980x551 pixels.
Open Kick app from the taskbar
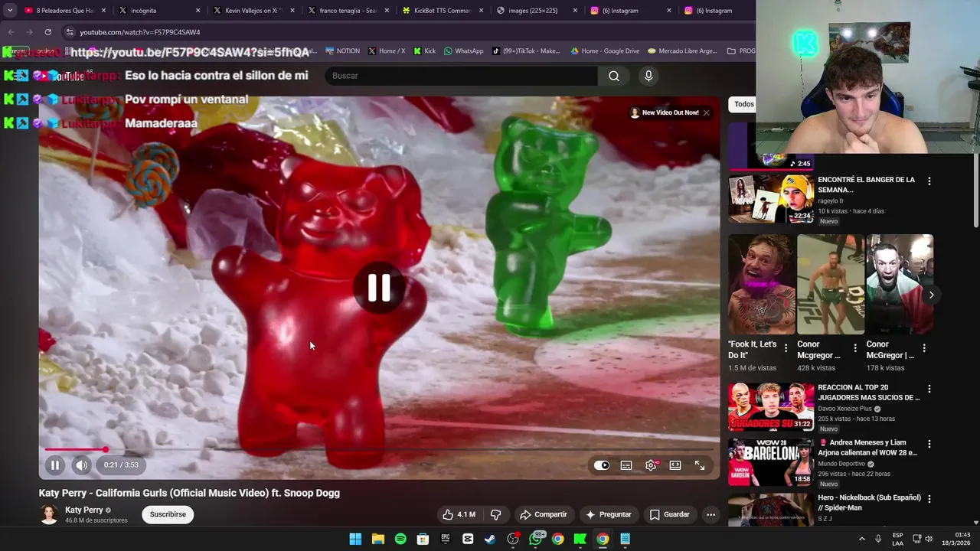580,539
